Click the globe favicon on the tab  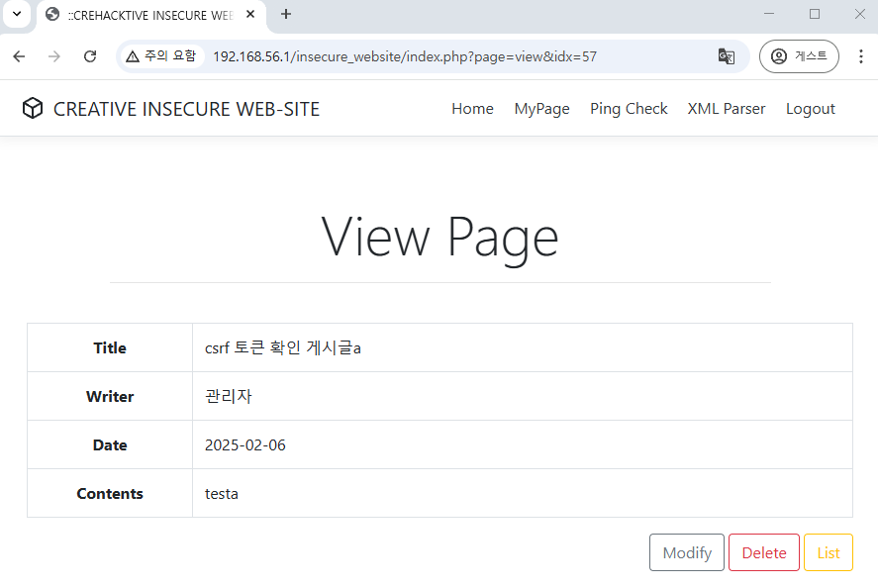pos(52,14)
